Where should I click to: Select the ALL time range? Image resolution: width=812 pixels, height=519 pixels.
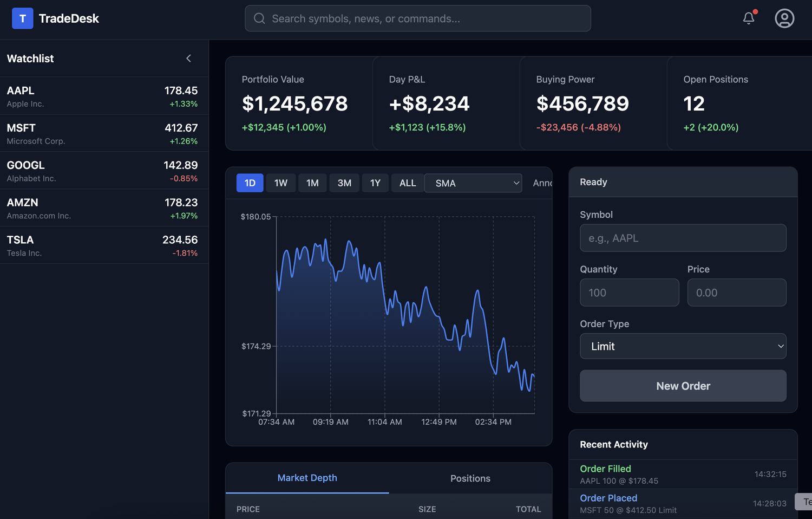(408, 183)
